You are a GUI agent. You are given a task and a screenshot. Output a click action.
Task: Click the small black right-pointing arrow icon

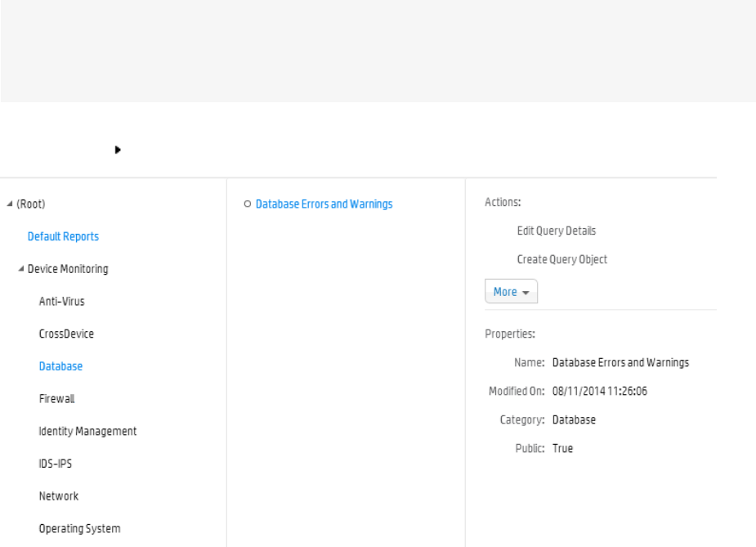pos(118,150)
